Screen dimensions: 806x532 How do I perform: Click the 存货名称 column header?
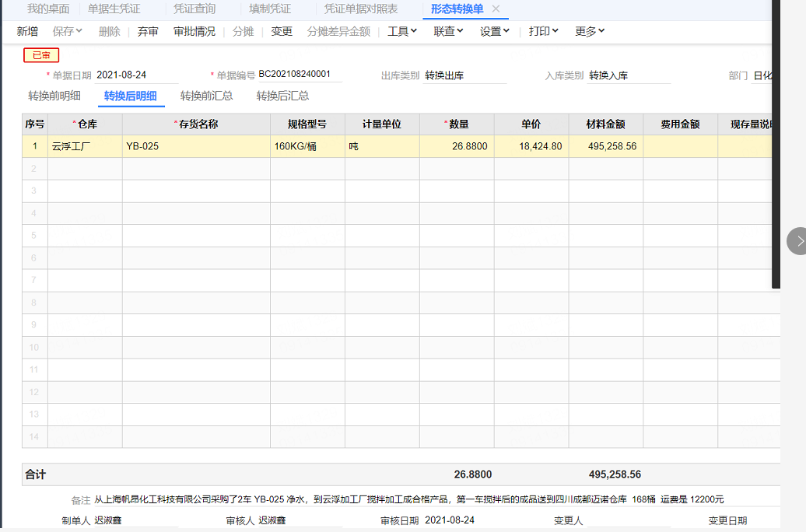(196, 124)
